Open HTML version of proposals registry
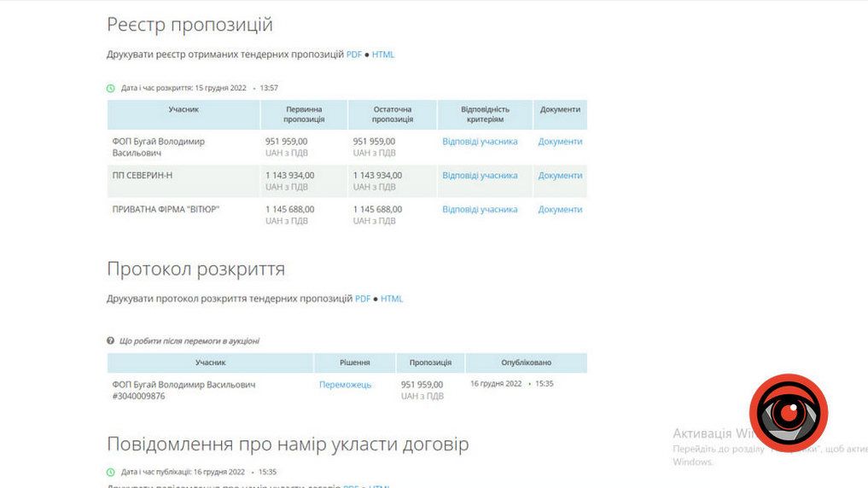868x488 pixels. coord(383,55)
